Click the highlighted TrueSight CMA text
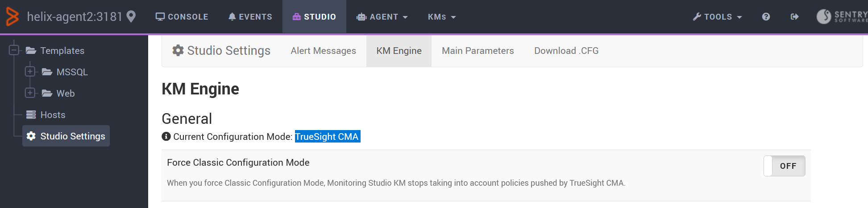Image resolution: width=868 pixels, height=208 pixels. (x=327, y=136)
